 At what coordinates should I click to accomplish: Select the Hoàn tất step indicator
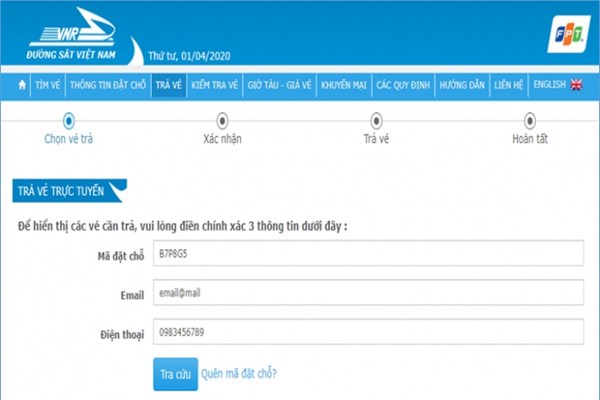[530, 121]
